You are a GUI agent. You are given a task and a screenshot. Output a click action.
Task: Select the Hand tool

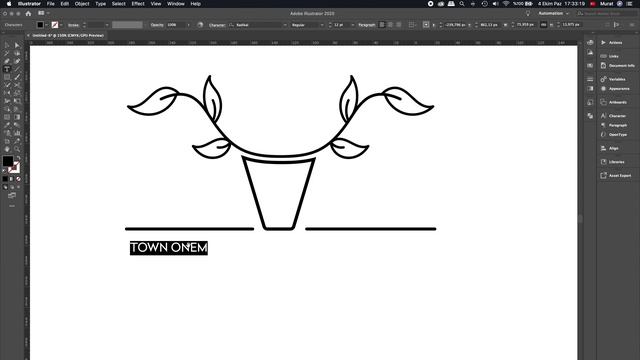click(x=7, y=149)
